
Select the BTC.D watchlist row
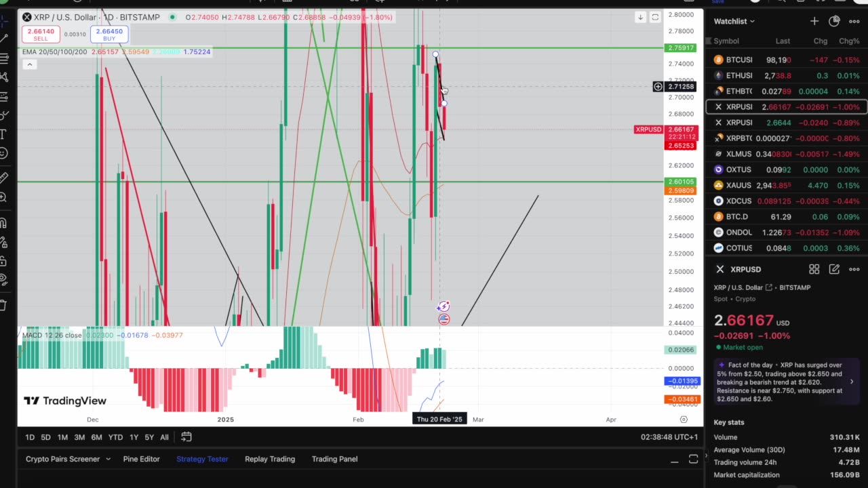pos(787,216)
